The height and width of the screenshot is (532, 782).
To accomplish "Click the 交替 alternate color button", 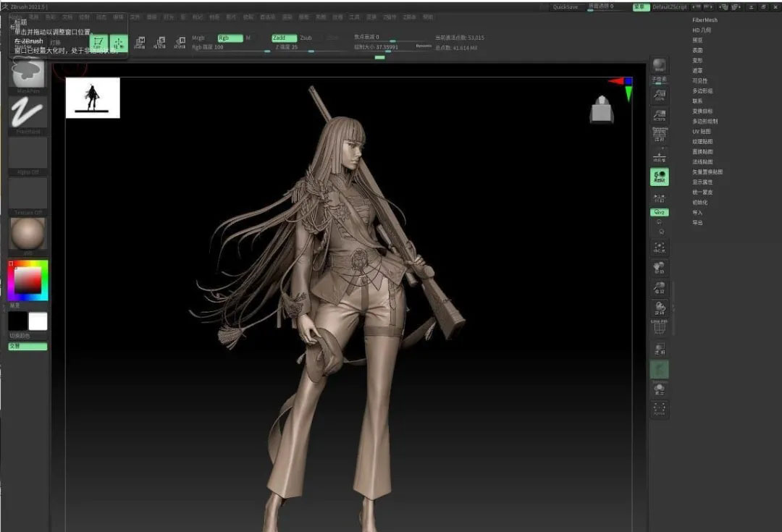I will (28, 347).
